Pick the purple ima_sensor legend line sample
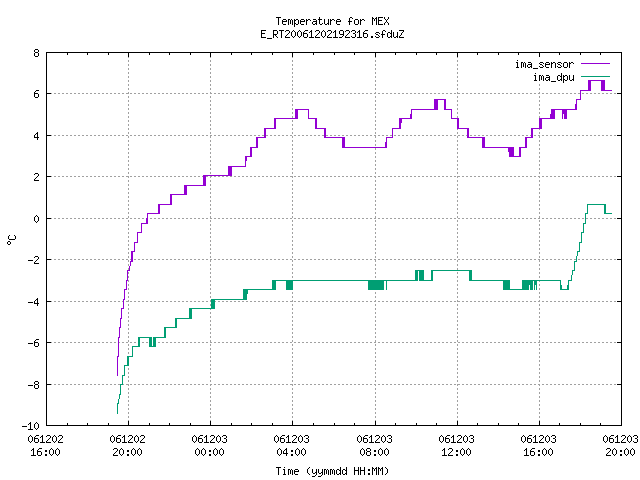 (596, 64)
